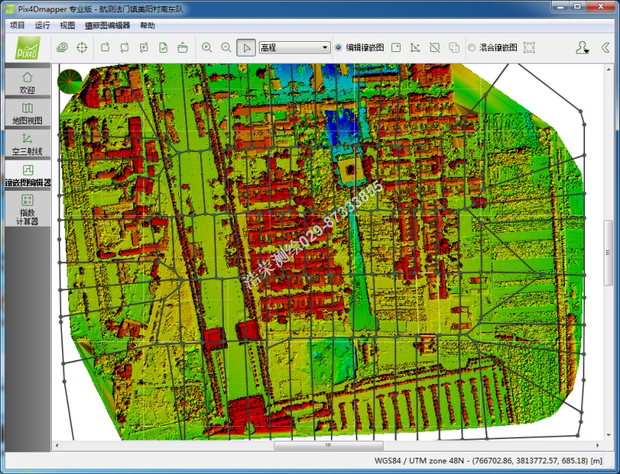Open the 镶嵌图编辑器 sidebar view
The height and width of the screenshot is (474, 620).
tap(28, 175)
